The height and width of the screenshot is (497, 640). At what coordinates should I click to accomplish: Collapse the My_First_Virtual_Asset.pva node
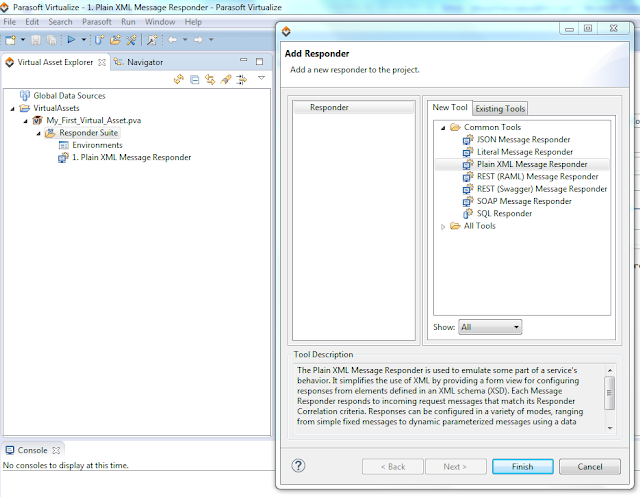25,121
